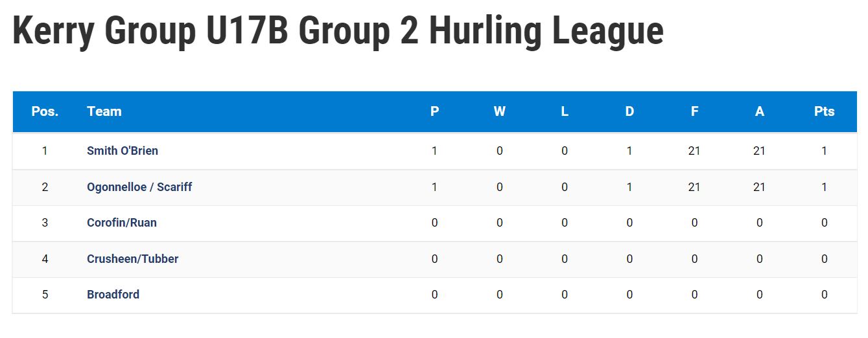Open the Smith O'Brien team link
The height and width of the screenshot is (338, 868).
123,151
